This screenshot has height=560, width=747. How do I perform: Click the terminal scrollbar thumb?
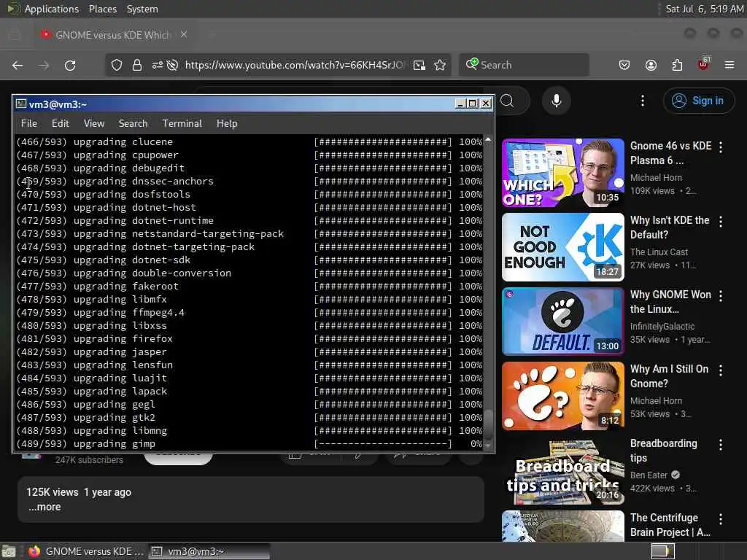click(x=488, y=425)
